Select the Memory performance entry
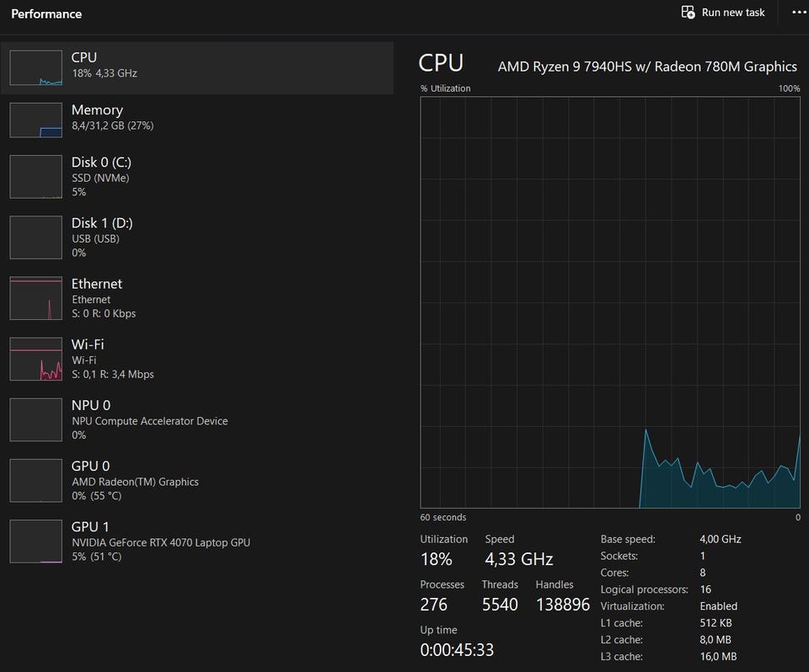The width and height of the screenshot is (809, 672). click(x=197, y=120)
